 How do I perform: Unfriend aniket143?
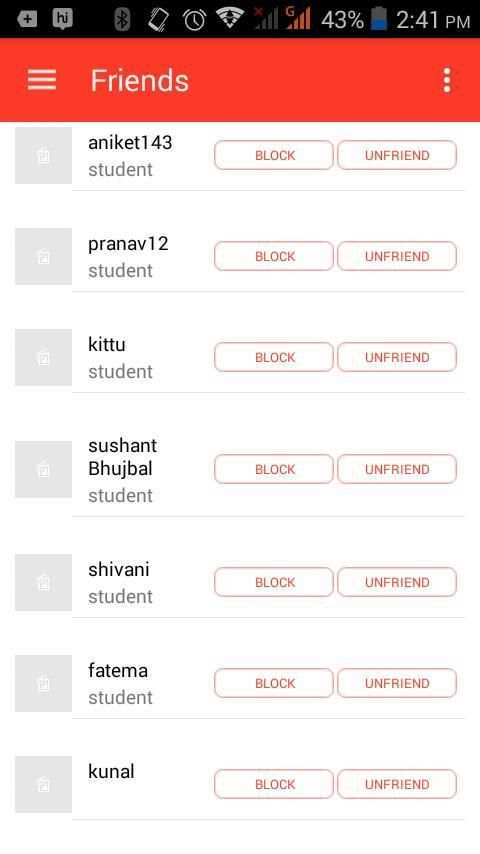pos(397,155)
